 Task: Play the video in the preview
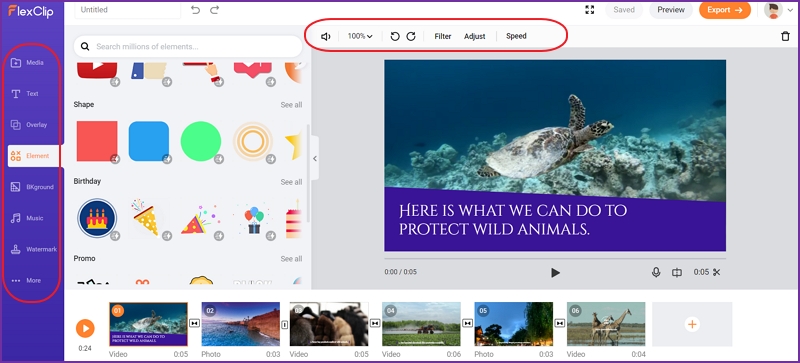555,273
